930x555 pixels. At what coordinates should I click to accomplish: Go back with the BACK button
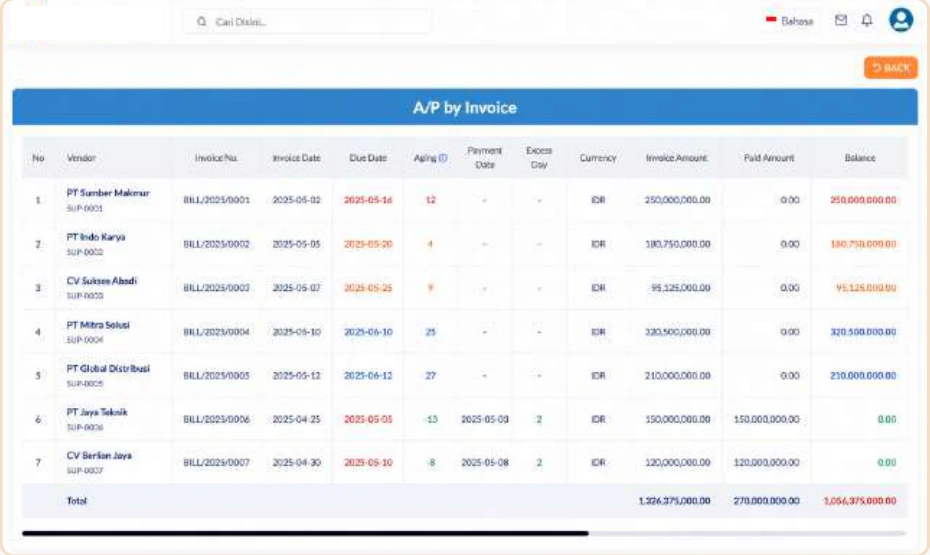coord(890,68)
